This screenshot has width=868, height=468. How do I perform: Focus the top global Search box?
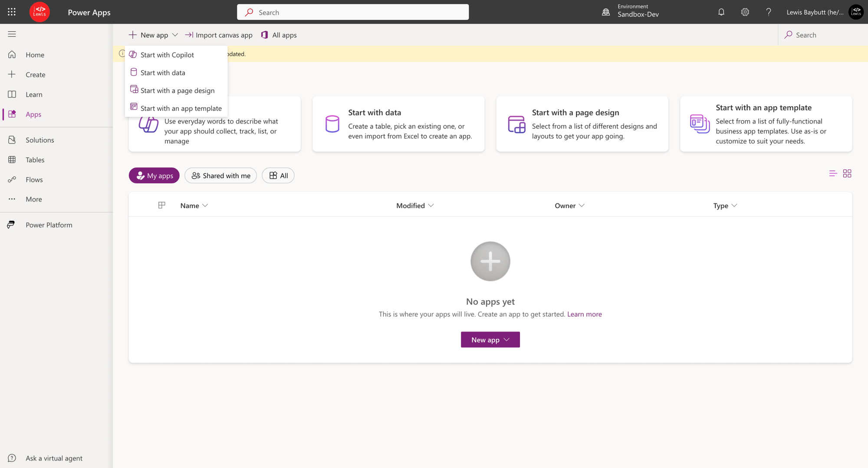(x=353, y=12)
